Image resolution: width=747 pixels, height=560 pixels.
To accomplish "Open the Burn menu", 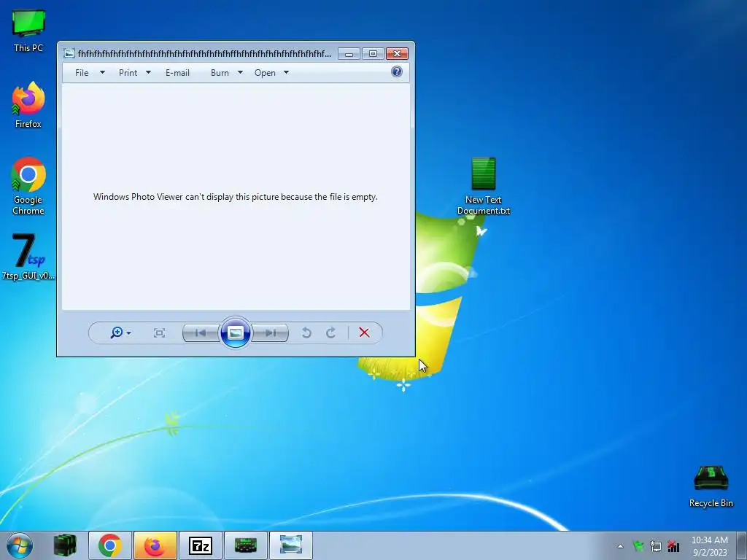I will (220, 73).
